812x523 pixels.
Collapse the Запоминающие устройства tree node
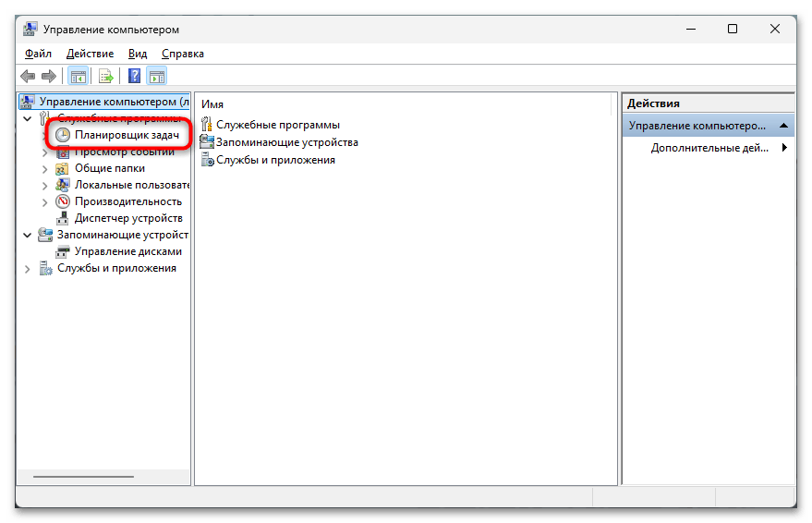tap(28, 235)
